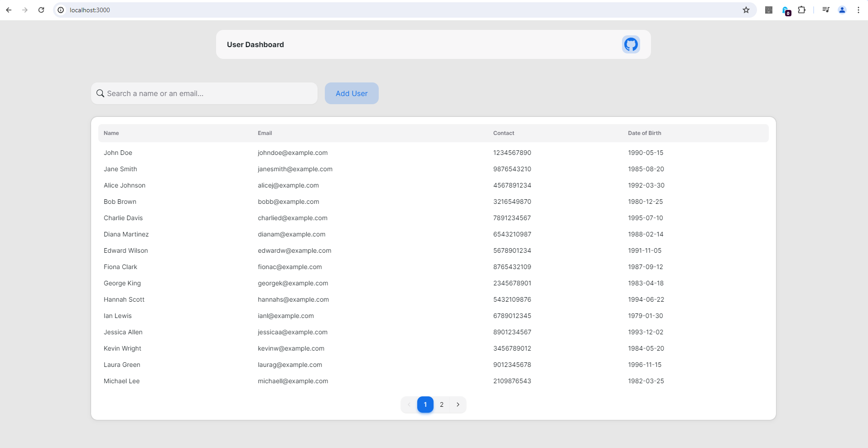Click the previous page chevron
Image resolution: width=868 pixels, height=448 pixels.
coord(409,405)
